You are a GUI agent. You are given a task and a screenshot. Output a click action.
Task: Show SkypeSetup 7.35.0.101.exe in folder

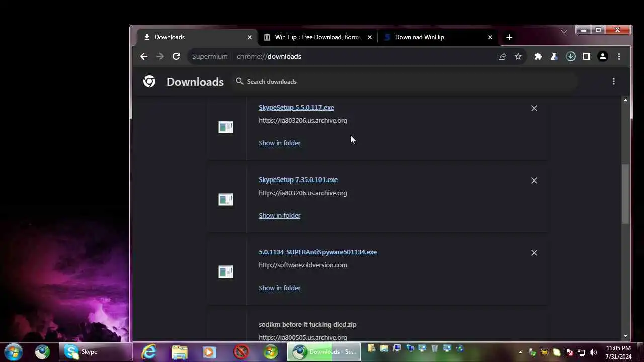pos(279,215)
